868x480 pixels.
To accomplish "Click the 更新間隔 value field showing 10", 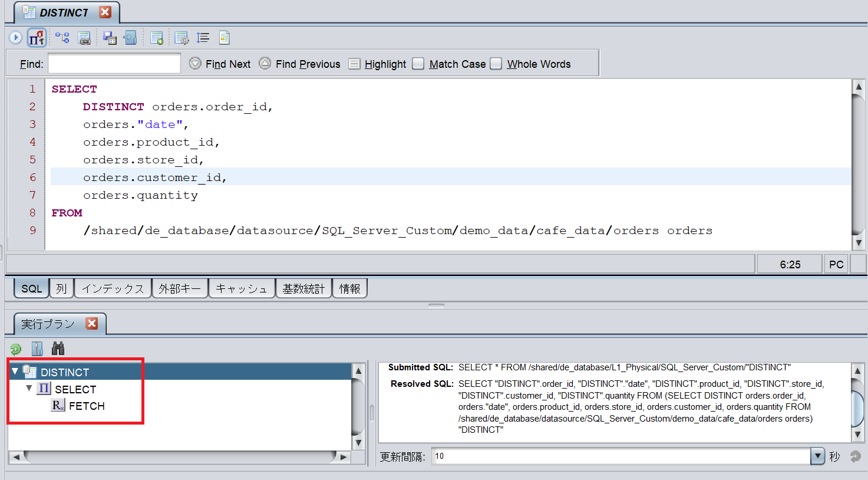I will pos(622,456).
